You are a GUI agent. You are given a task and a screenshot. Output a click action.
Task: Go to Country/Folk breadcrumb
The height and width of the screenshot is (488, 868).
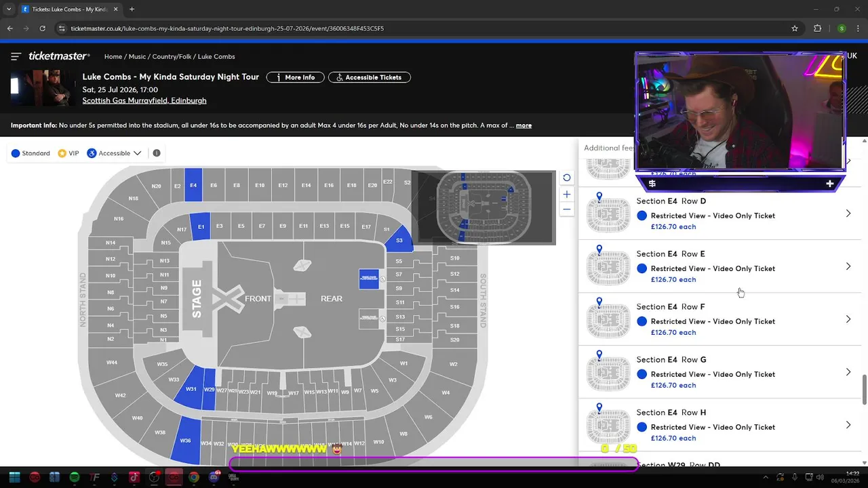172,56
